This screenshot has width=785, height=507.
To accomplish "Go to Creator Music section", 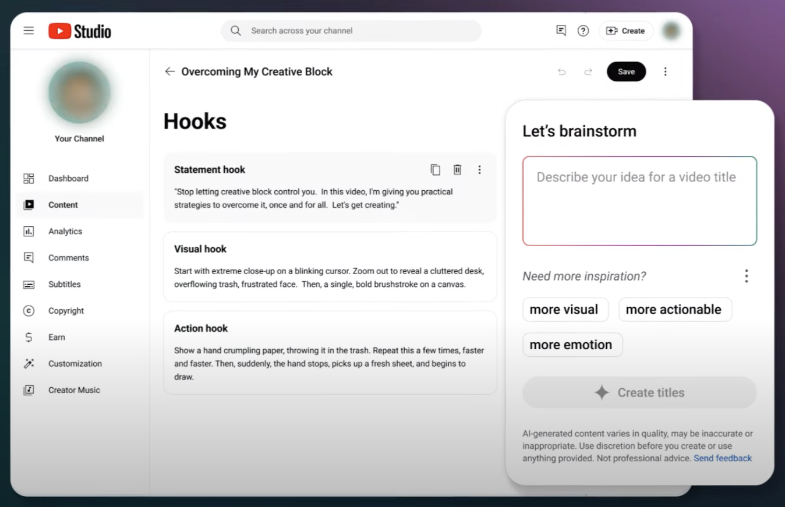I will (x=74, y=390).
